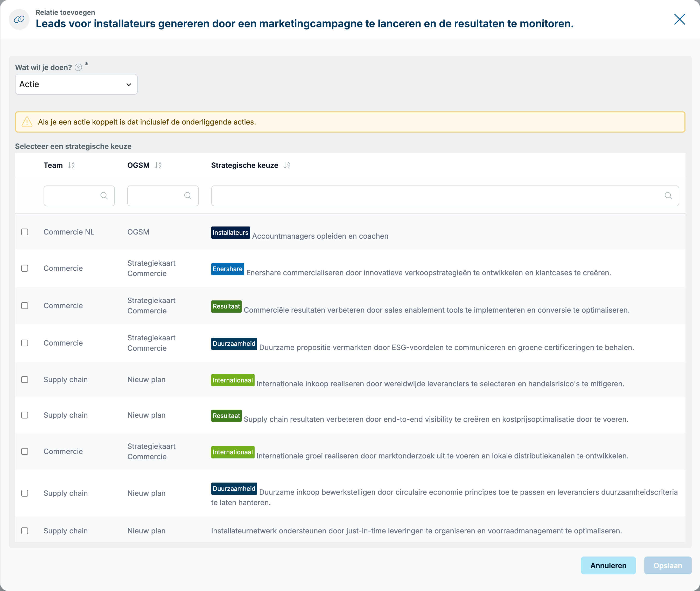700x591 pixels.
Task: Close the Relatie toevoegen dialog
Action: click(x=679, y=19)
